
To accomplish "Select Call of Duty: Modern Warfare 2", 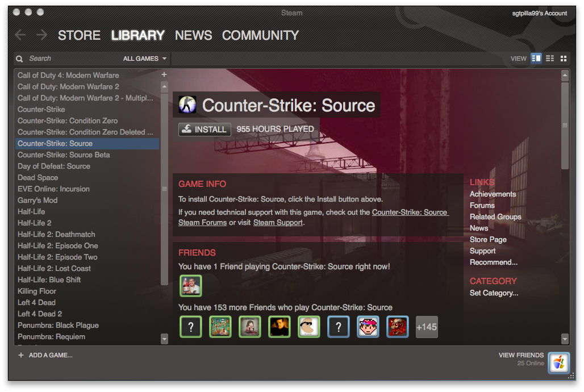I will (x=87, y=86).
